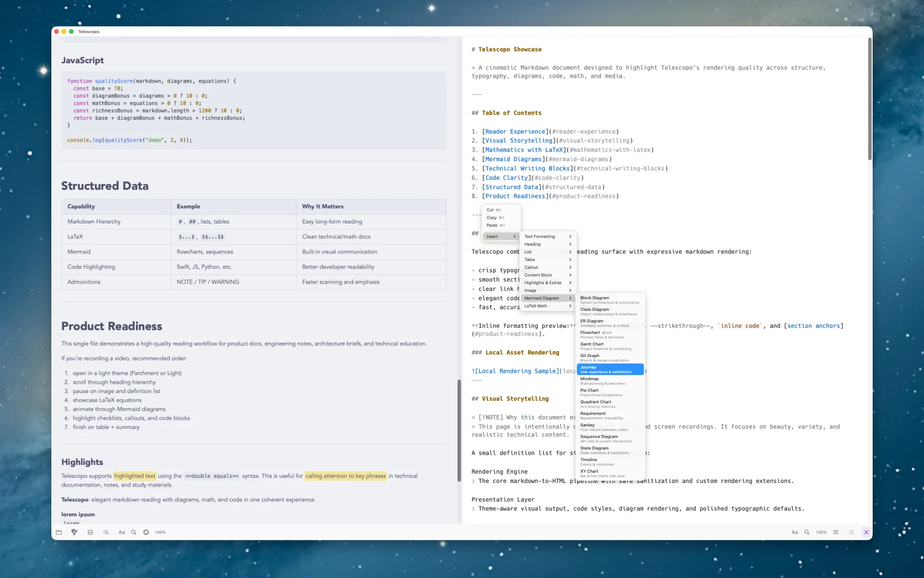
Task: Insert a Mindmap diagram
Action: pos(610,381)
